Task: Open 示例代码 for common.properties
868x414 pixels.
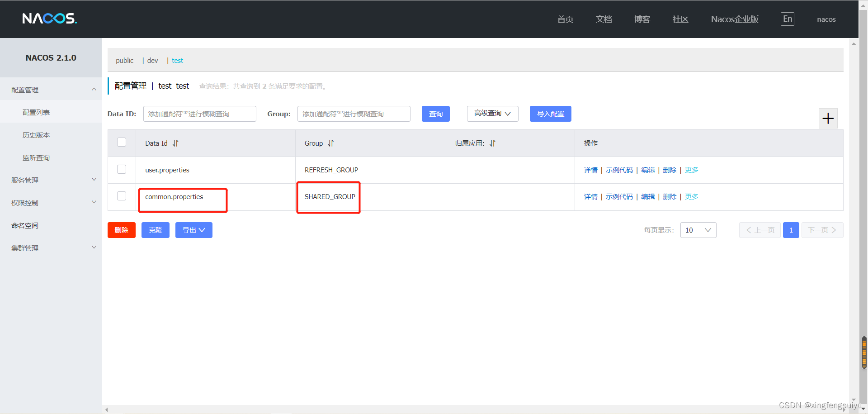Action: click(x=619, y=197)
